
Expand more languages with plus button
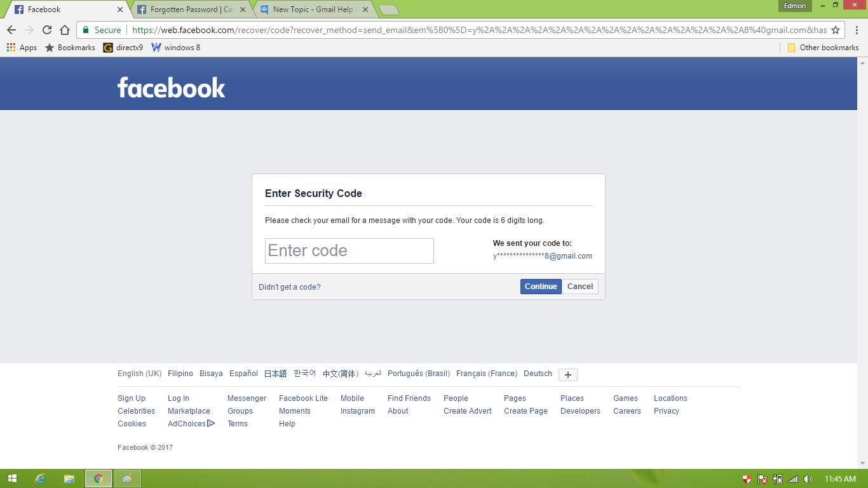[x=568, y=375]
